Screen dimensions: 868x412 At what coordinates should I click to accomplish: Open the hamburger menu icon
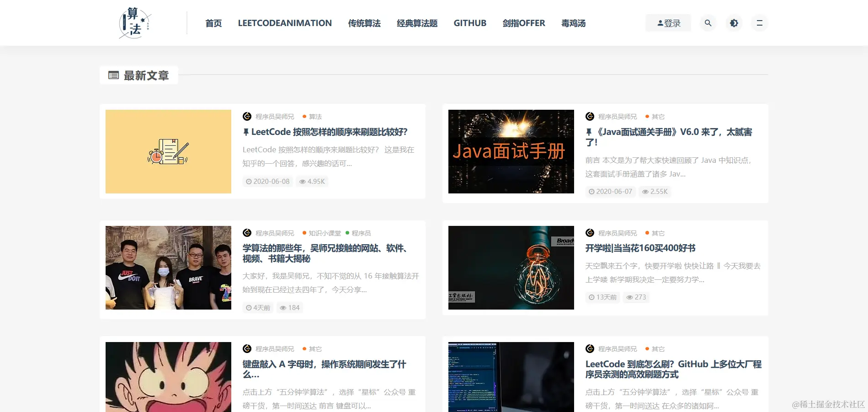coord(759,23)
